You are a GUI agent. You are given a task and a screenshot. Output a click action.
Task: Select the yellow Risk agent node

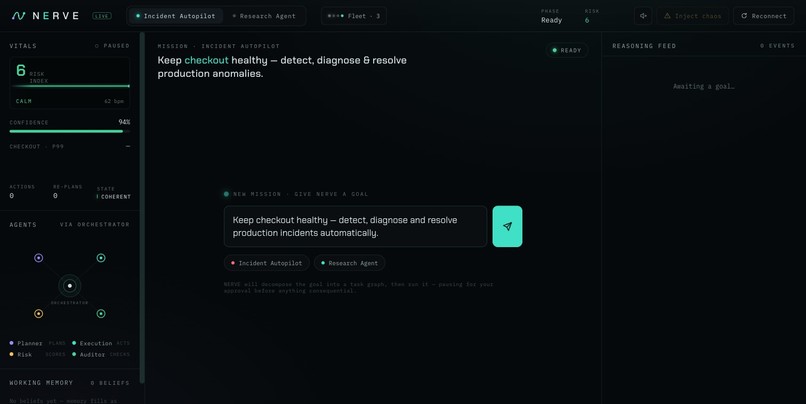(x=39, y=314)
